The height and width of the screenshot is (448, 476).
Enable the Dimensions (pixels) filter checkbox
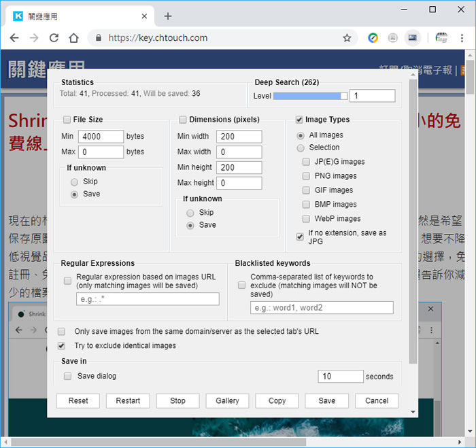pyautogui.click(x=182, y=120)
